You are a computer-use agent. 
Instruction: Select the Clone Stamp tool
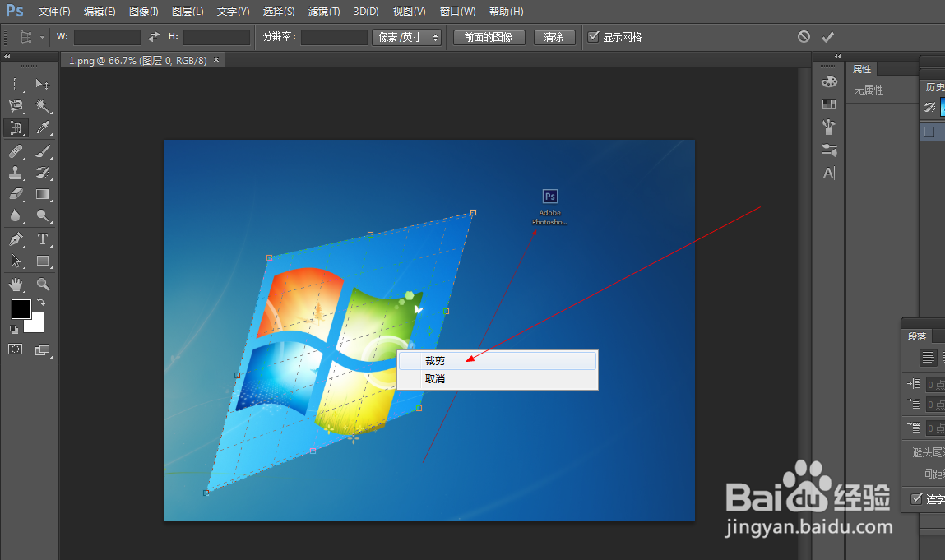[x=16, y=173]
